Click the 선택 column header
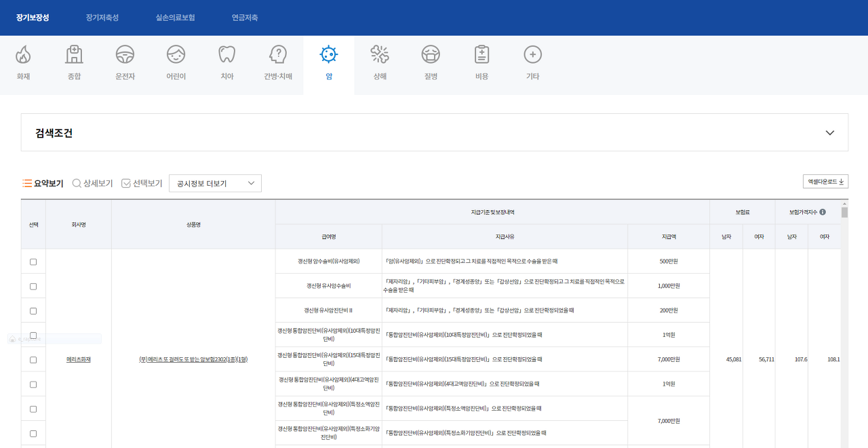The height and width of the screenshot is (448, 868). (x=33, y=224)
